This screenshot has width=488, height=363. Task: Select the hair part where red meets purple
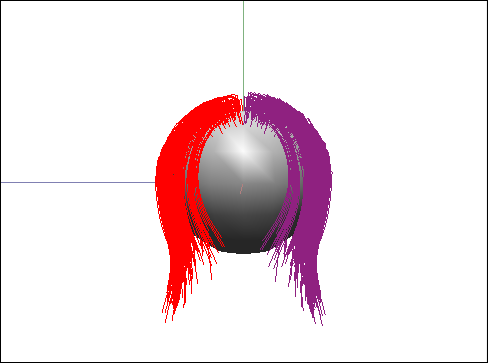pos(243,108)
